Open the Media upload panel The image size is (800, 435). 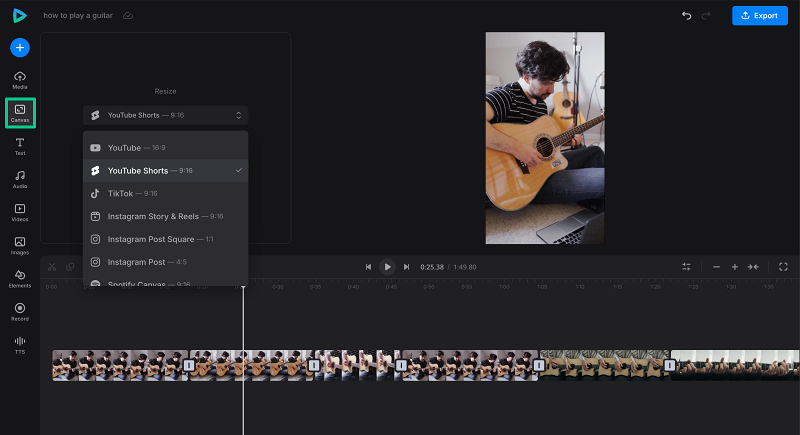(x=20, y=80)
